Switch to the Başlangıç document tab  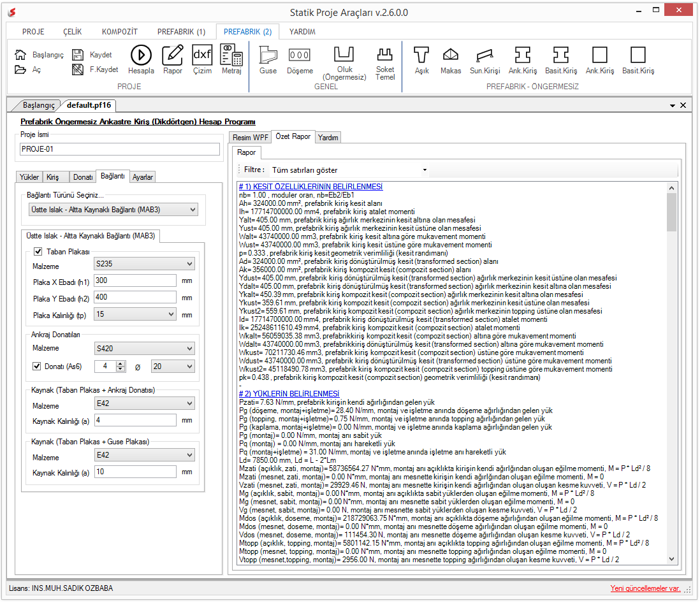(x=38, y=105)
